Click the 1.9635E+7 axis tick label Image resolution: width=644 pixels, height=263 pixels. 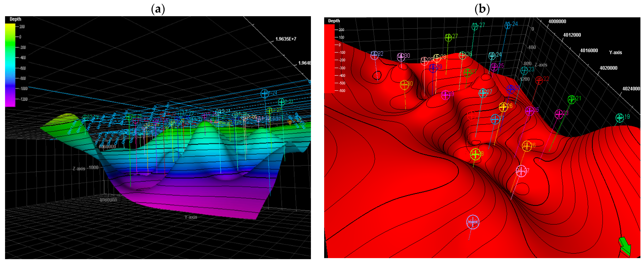click(286, 39)
